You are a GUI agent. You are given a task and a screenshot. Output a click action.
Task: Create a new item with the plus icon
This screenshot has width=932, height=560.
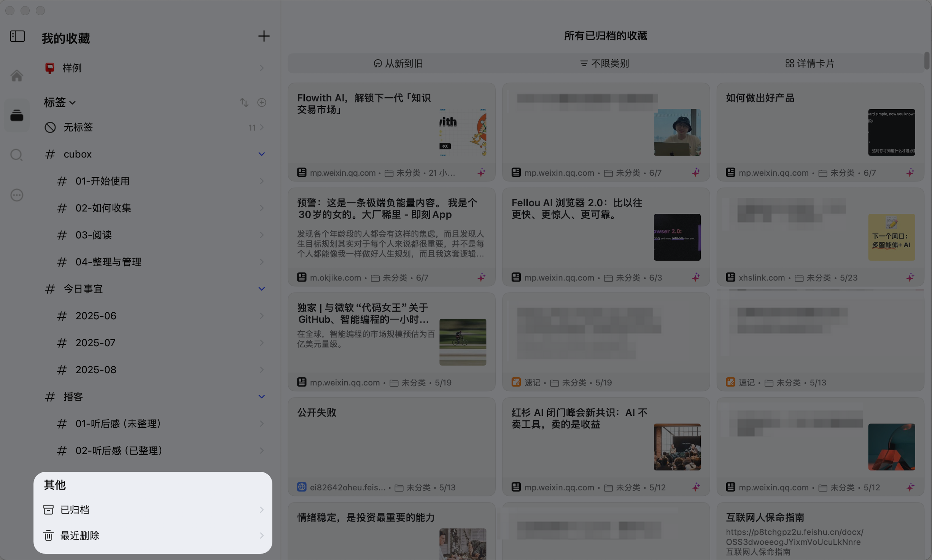click(264, 36)
